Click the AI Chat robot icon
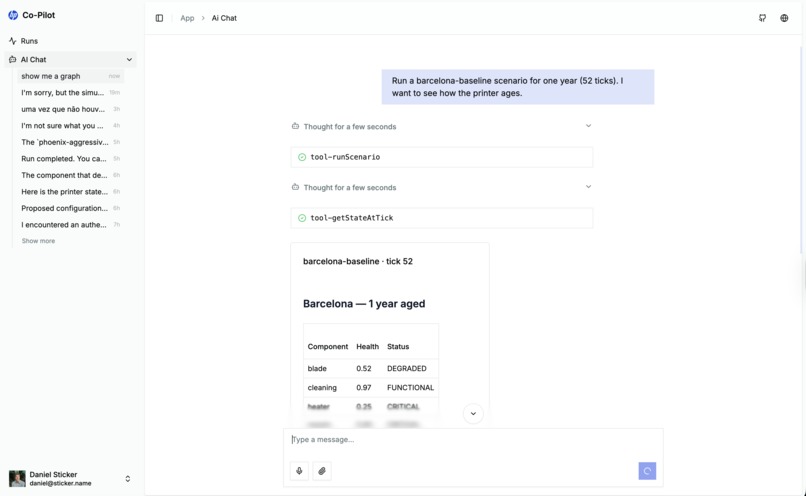This screenshot has height=496, width=806. 12,60
